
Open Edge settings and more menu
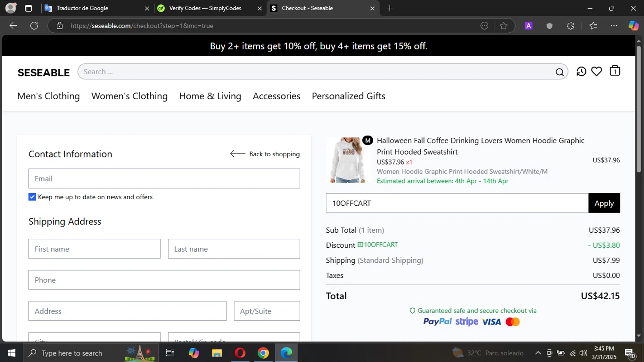614,26
